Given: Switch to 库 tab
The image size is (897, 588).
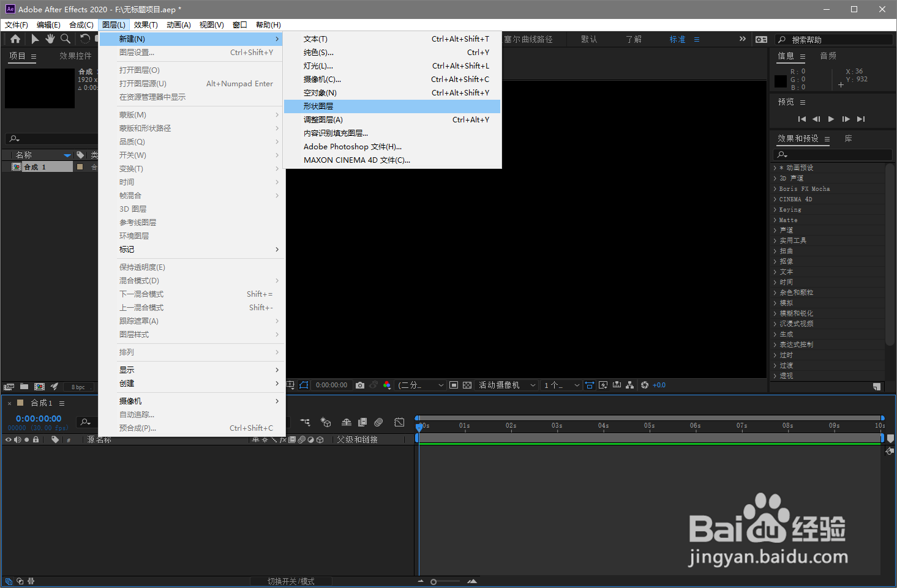Looking at the screenshot, I should 848,139.
